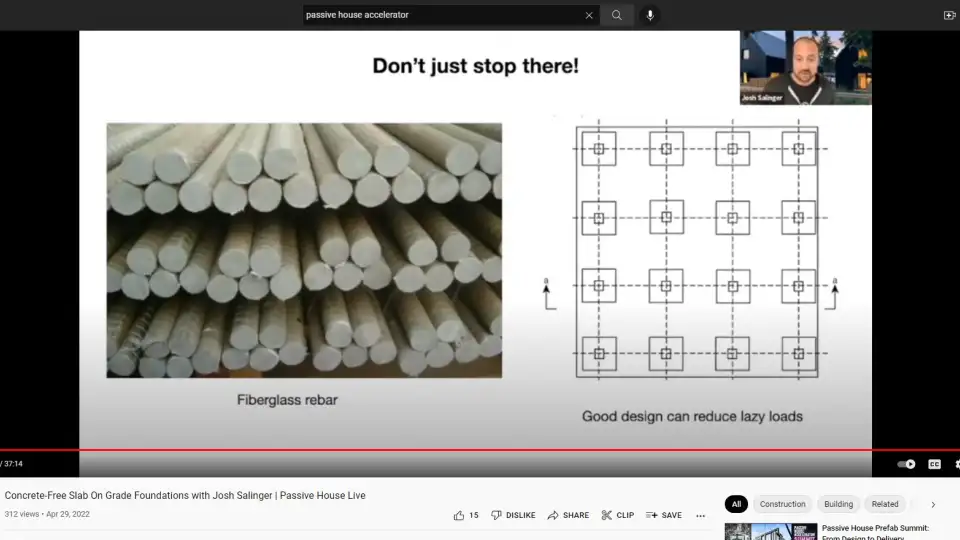Screen dimensions: 960x540
Task: Seek using the red progress bar
Action: [x=480, y=450]
